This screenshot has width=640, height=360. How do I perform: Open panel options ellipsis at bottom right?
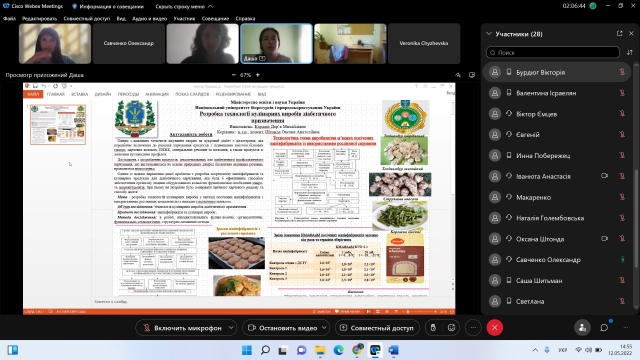[x=626, y=328]
